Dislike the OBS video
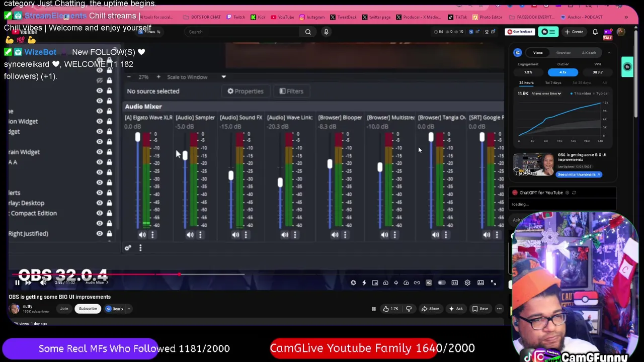Image resolution: width=644 pixels, height=362 pixels. pos(409,309)
